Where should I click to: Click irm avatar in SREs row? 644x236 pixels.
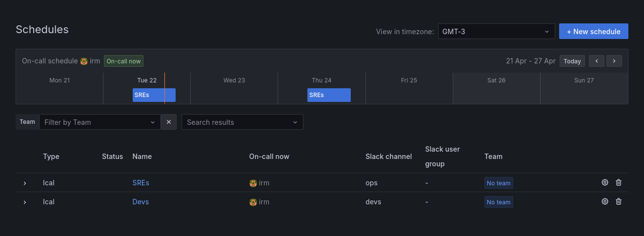coord(253,183)
